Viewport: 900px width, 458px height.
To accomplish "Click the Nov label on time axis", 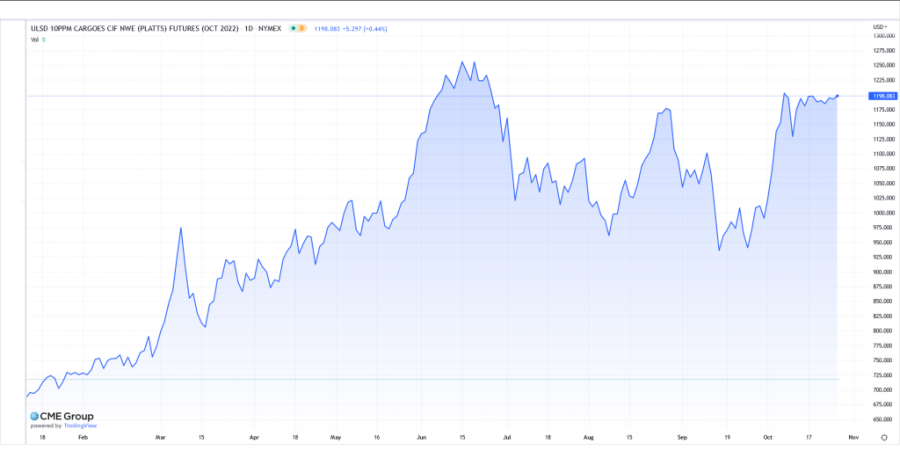I will click(x=852, y=437).
